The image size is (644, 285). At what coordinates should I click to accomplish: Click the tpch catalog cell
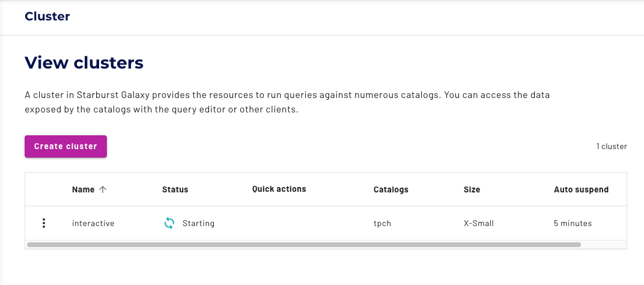[382, 223]
